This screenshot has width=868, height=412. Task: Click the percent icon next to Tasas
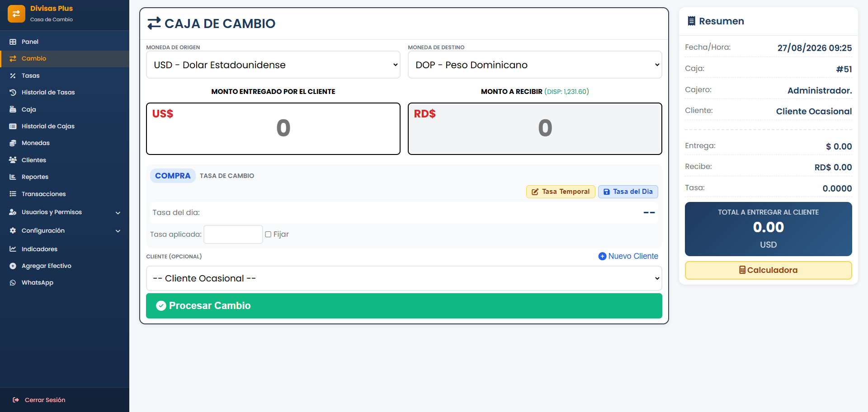13,75
